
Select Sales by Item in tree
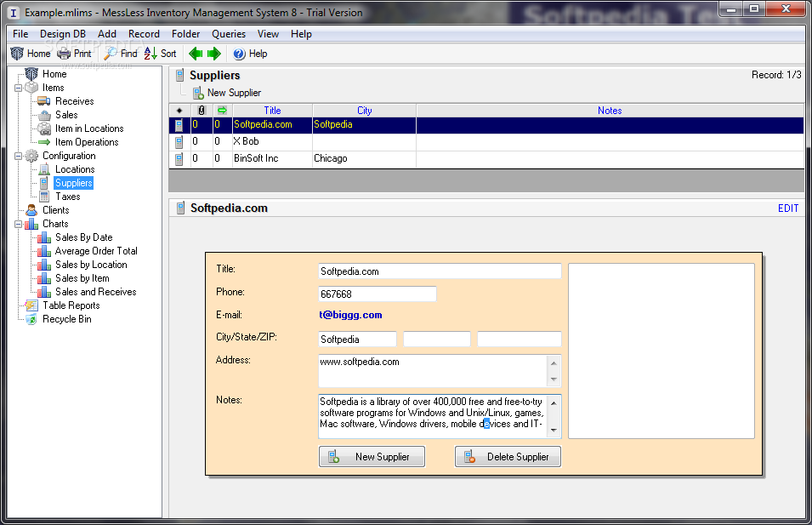[x=82, y=278]
